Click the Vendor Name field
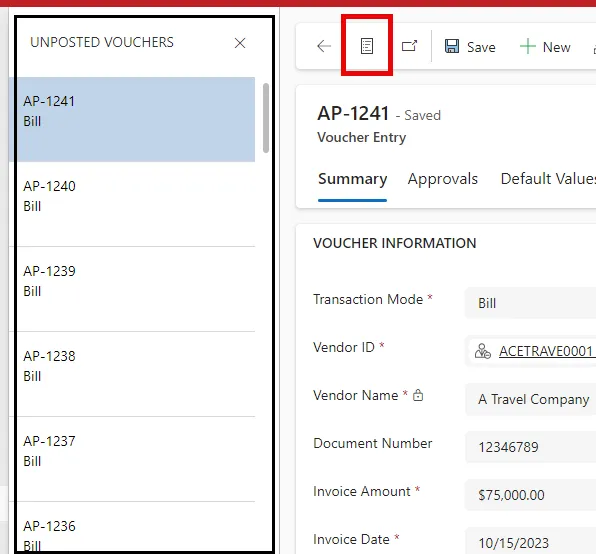The image size is (596, 554). 530,399
